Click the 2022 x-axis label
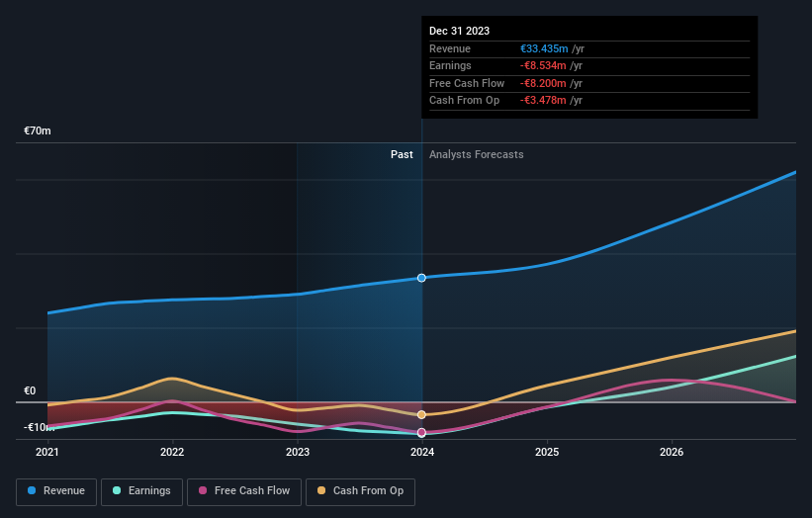 [172, 452]
